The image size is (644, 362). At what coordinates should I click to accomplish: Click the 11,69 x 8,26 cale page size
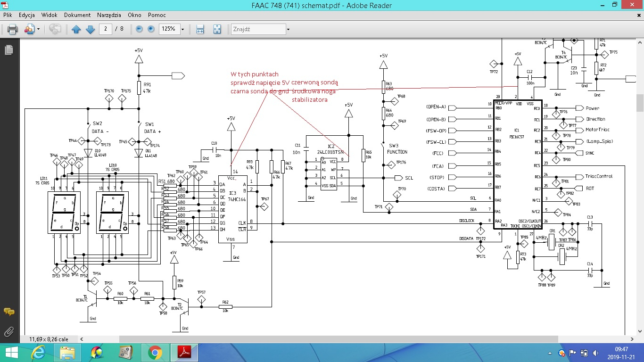pos(49,339)
